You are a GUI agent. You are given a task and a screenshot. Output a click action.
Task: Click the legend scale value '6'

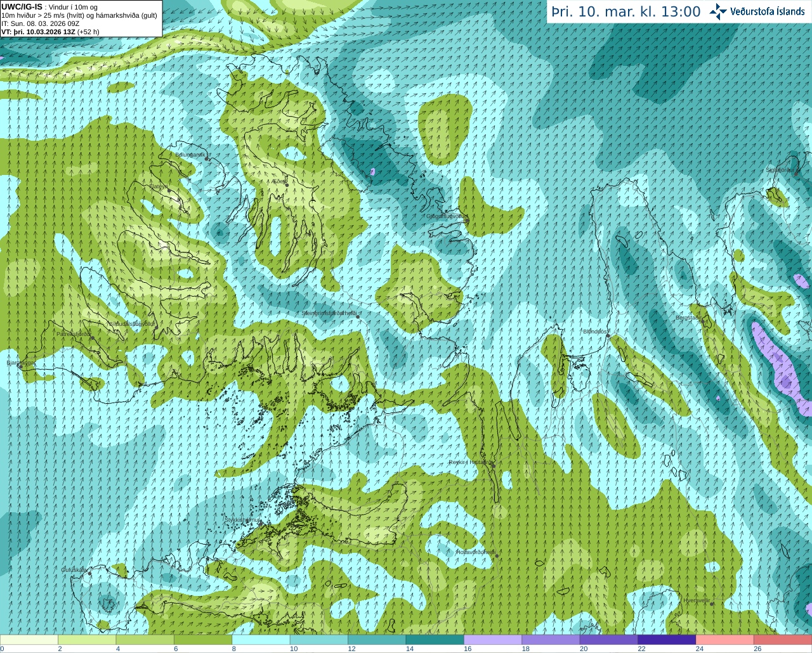[176, 649]
